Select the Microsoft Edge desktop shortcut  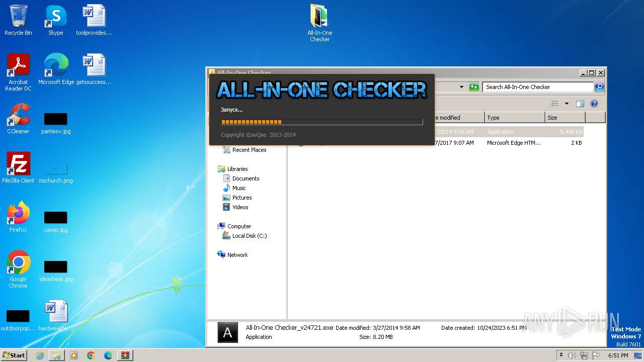[x=56, y=69]
